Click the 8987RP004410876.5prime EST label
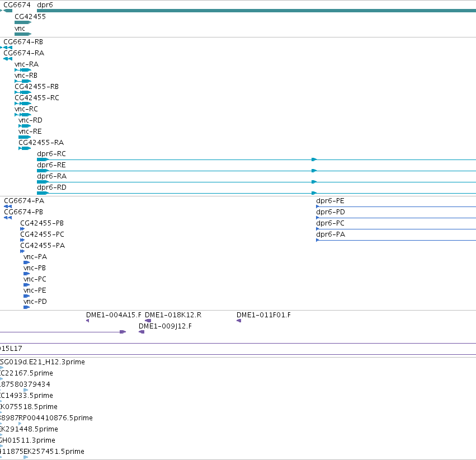This screenshot has height=460, width=476. (x=46, y=418)
